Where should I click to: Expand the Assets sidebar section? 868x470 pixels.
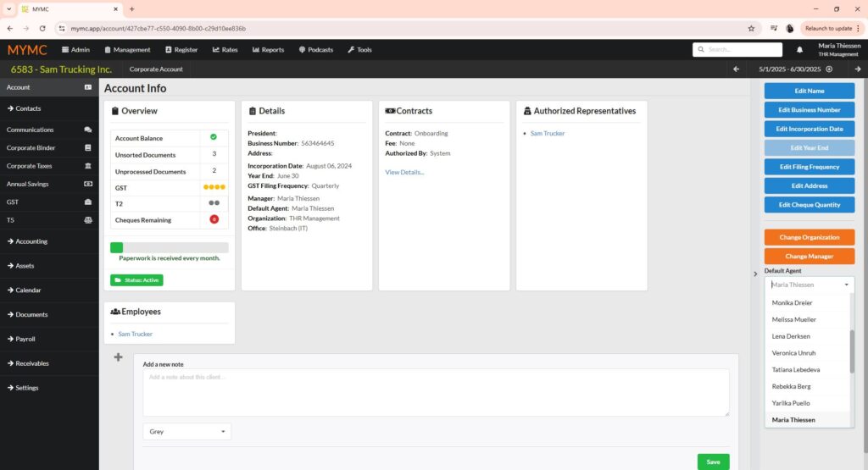[x=49, y=265]
